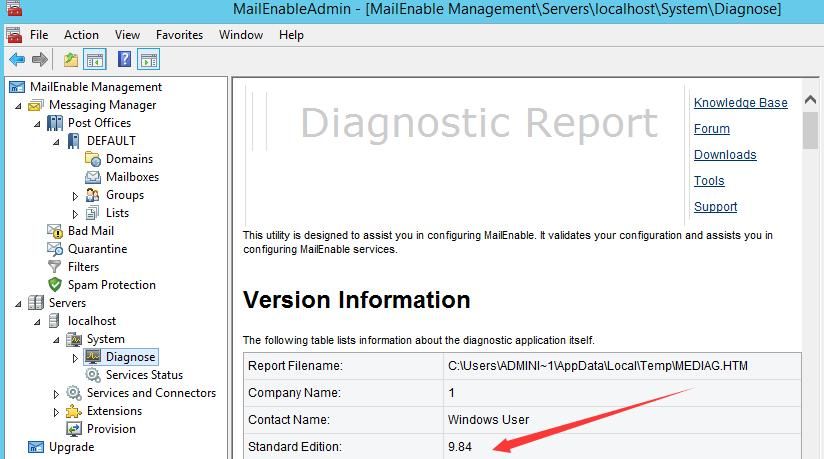Image resolution: width=824 pixels, height=459 pixels.
Task: Open the View menu
Action: pos(127,35)
